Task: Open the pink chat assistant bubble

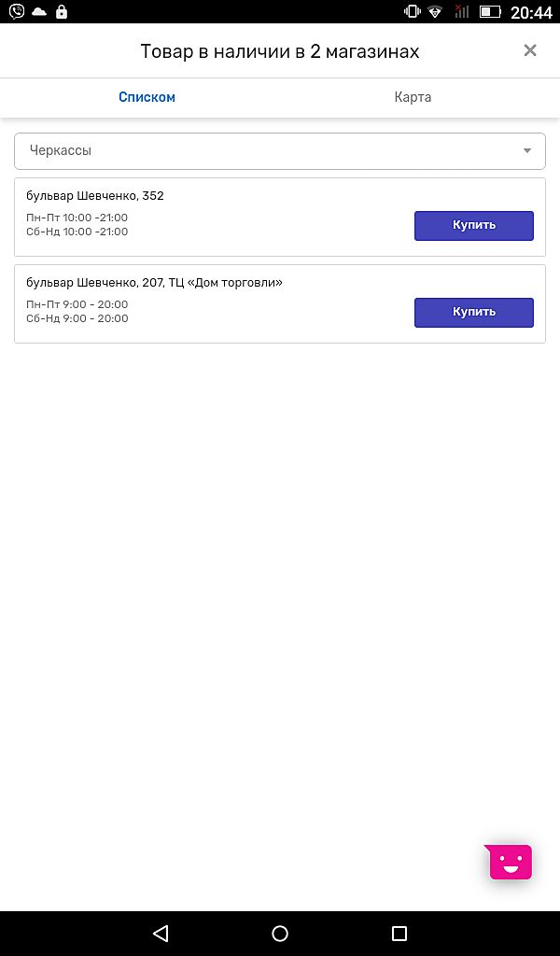Action: pos(510,862)
